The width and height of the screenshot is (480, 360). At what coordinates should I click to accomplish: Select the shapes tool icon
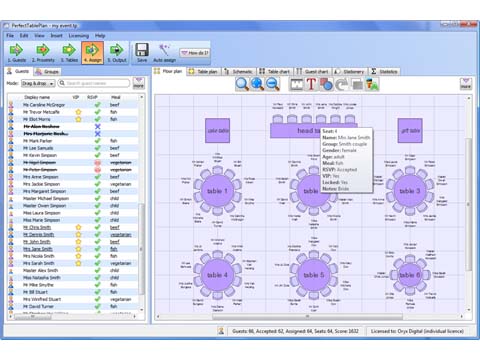[x=326, y=84]
